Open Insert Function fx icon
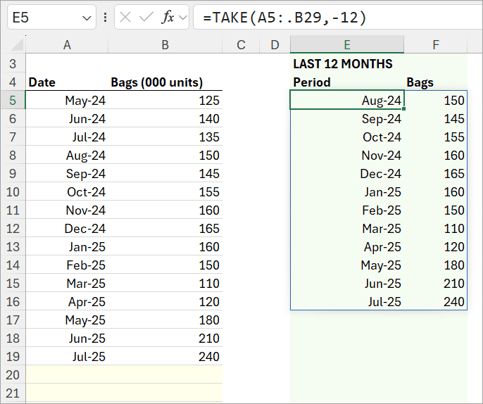The image size is (483, 404). pos(168,17)
